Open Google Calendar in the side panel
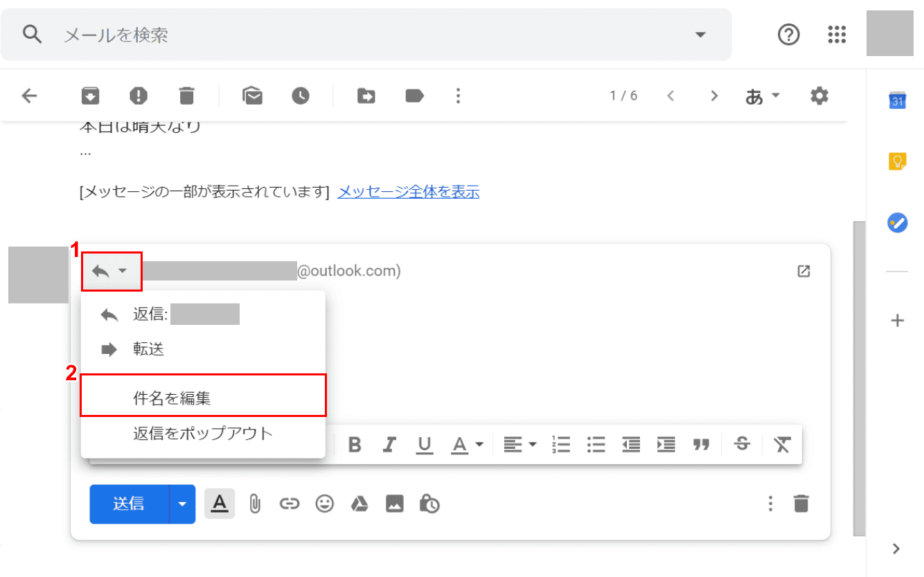Viewport: 924px width, 577px height. tap(898, 100)
